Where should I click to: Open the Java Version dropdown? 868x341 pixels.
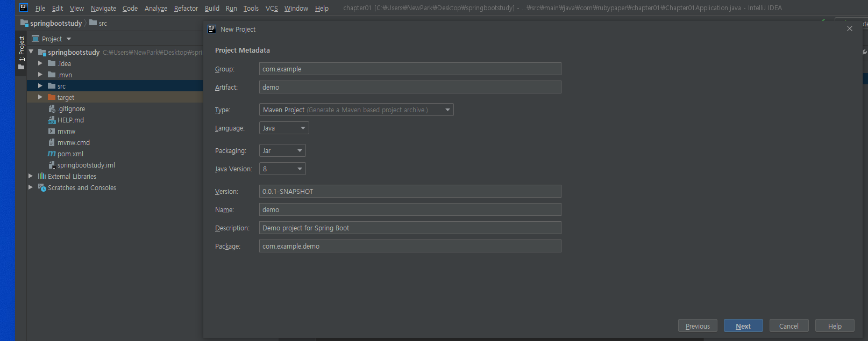coord(282,169)
